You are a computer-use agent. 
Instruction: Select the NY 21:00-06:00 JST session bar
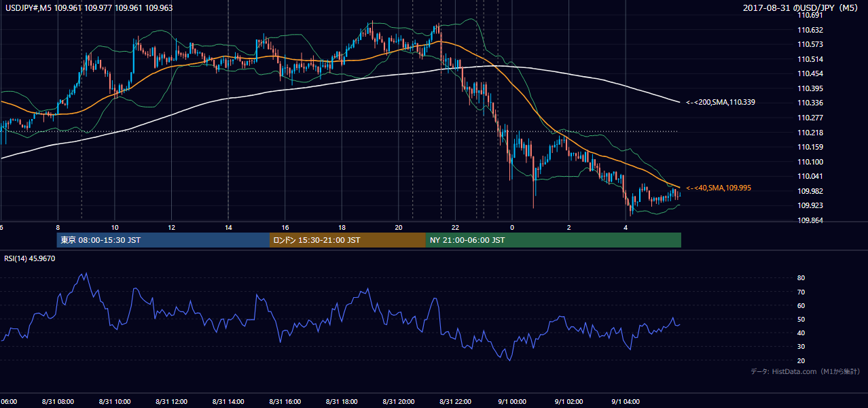(x=554, y=240)
